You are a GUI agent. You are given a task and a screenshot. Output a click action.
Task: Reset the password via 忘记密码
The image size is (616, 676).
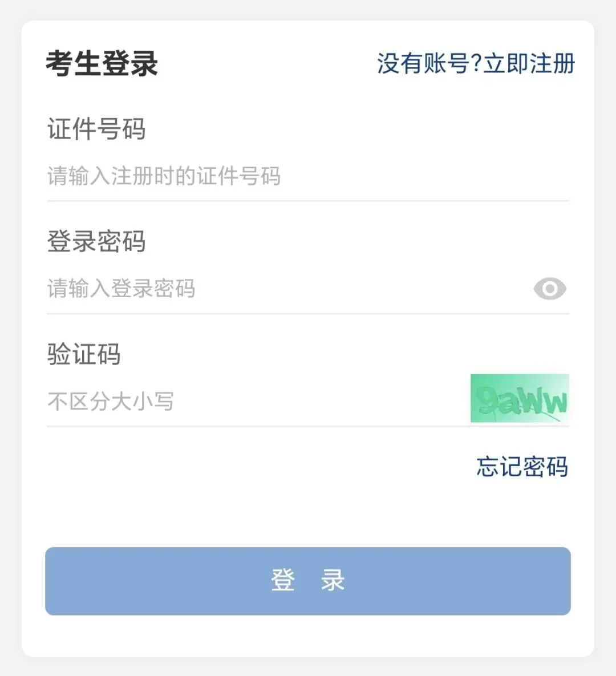522,467
